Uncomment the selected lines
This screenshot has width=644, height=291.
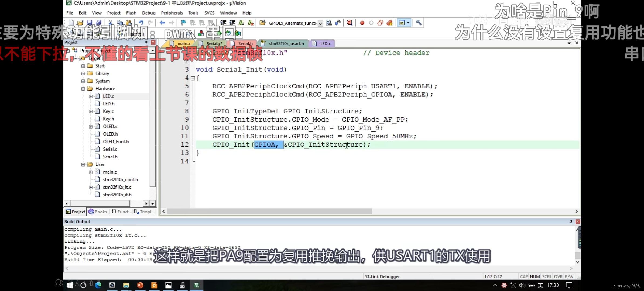[251, 23]
